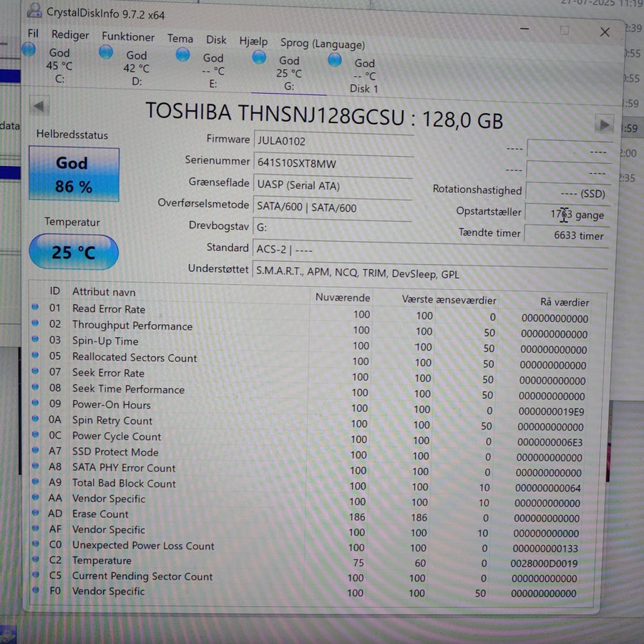Open the Fil menu
Image resolution: width=644 pixels, height=644 pixels.
(33, 33)
